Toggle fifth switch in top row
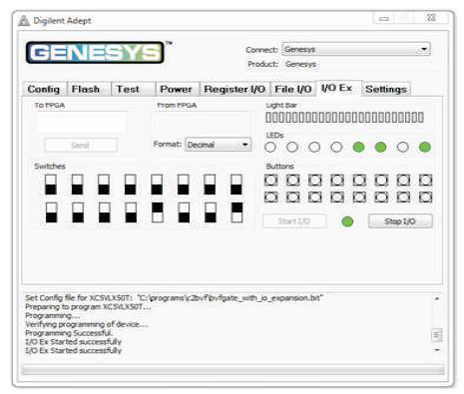 coord(157,184)
